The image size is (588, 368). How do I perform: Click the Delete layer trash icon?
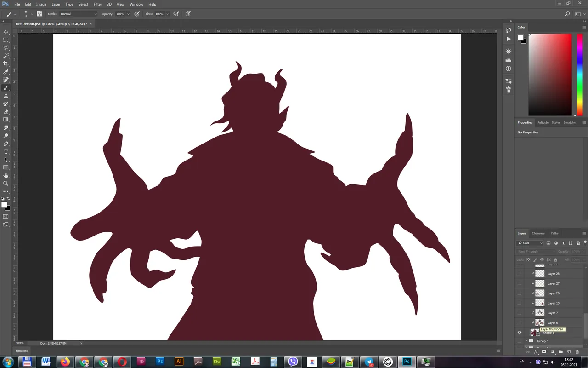(x=577, y=352)
